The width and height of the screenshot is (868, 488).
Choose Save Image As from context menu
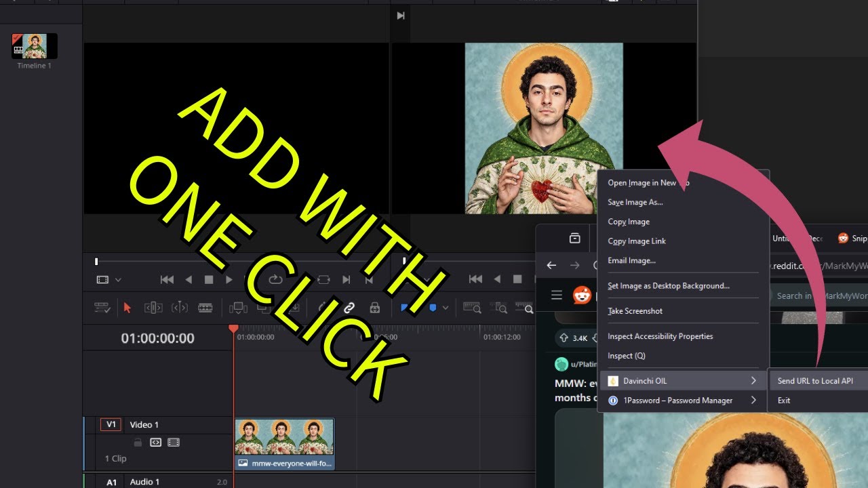[684, 202]
